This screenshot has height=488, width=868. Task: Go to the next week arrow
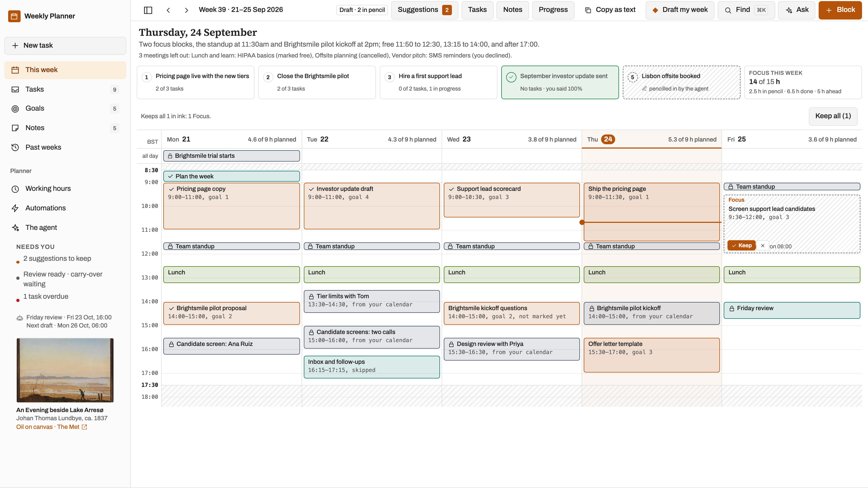tap(186, 10)
